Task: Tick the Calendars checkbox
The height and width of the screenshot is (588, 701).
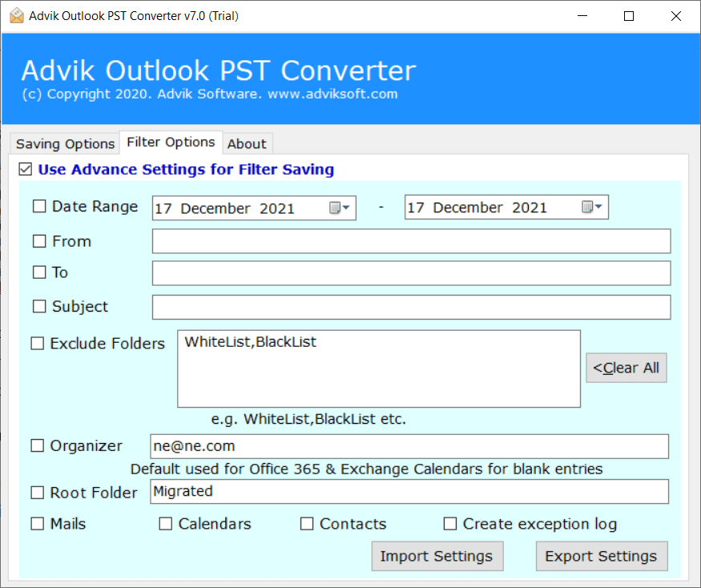Action: click(x=165, y=524)
